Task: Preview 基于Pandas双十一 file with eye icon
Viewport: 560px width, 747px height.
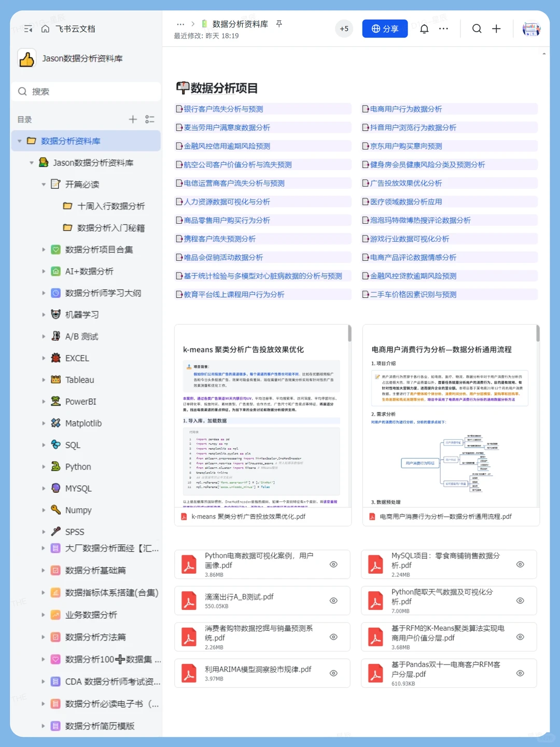Action: click(x=520, y=673)
